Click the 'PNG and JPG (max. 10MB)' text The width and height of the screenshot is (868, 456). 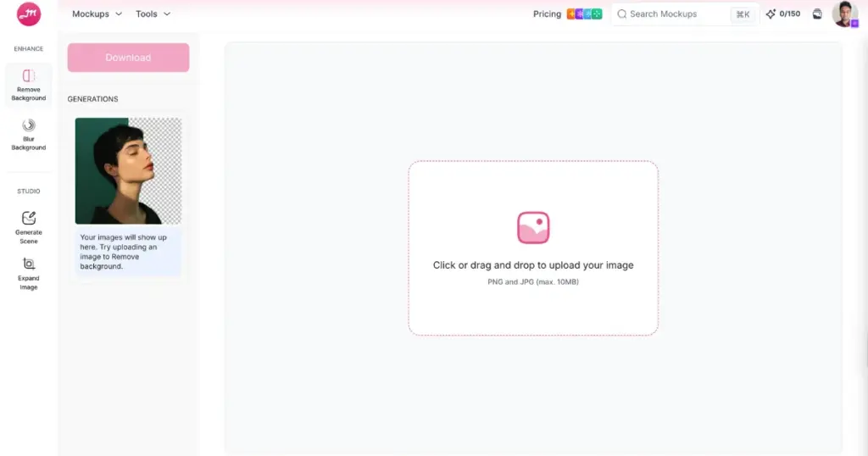click(533, 281)
